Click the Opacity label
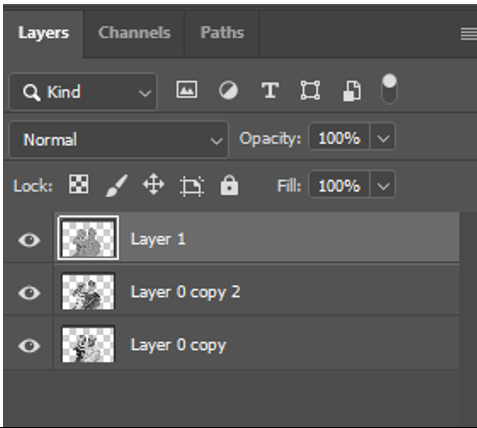The image size is (477, 428). pyautogui.click(x=270, y=138)
